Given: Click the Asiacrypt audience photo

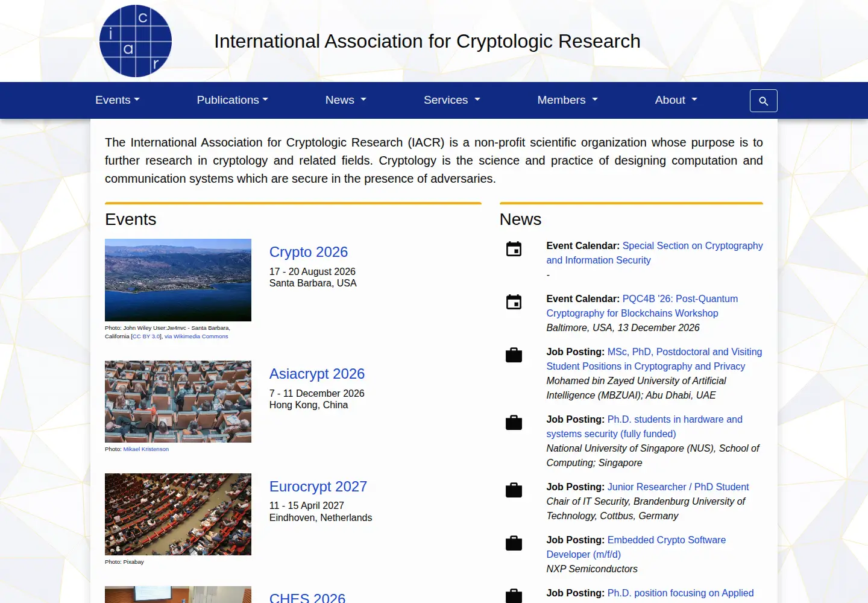Looking at the screenshot, I should (178, 402).
